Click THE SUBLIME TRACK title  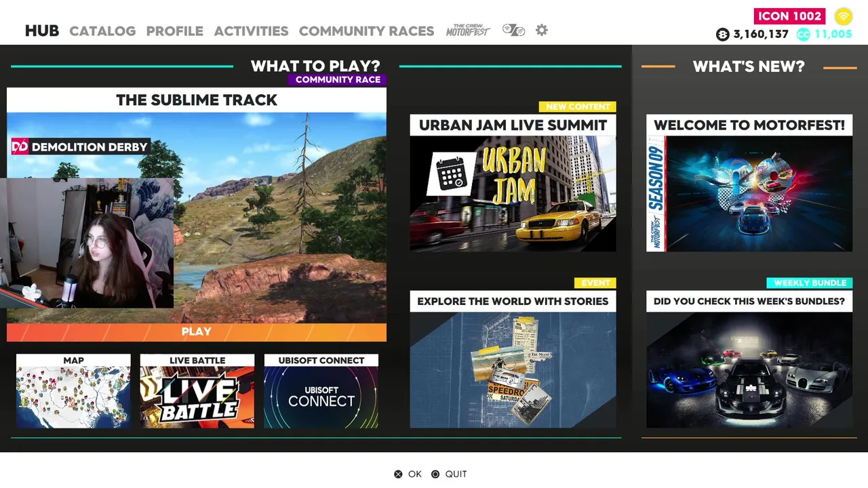tap(197, 100)
